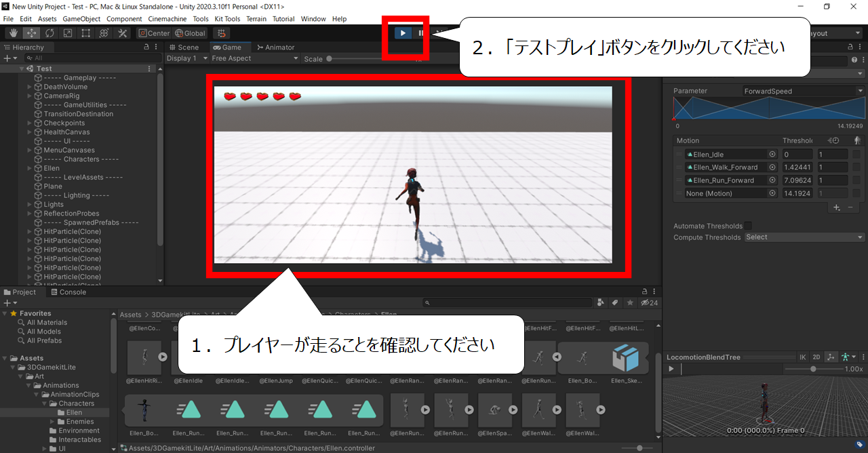Select ReflectionProbes in Hierarchy

click(x=71, y=214)
